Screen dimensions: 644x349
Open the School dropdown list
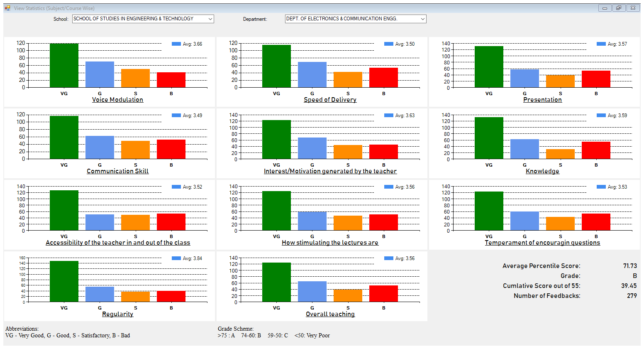coord(210,19)
